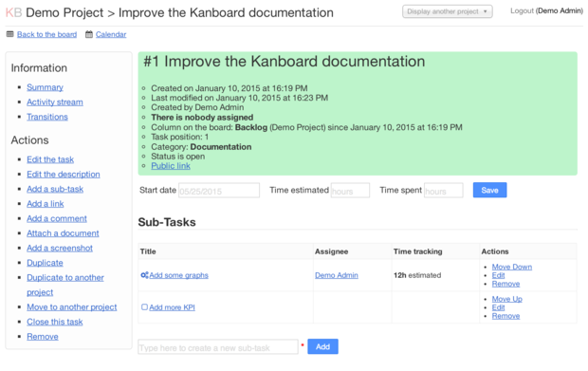The image size is (588, 371).
Task: Go back to the board
Action: click(x=46, y=34)
